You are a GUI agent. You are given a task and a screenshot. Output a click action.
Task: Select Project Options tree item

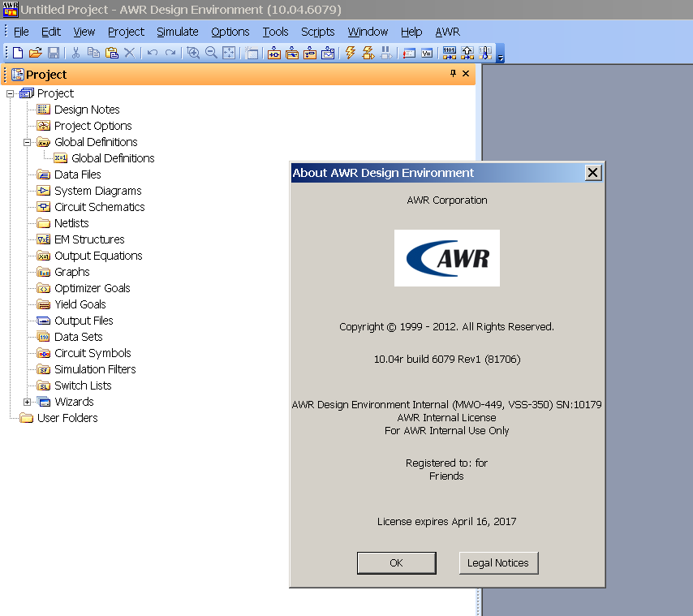point(93,126)
